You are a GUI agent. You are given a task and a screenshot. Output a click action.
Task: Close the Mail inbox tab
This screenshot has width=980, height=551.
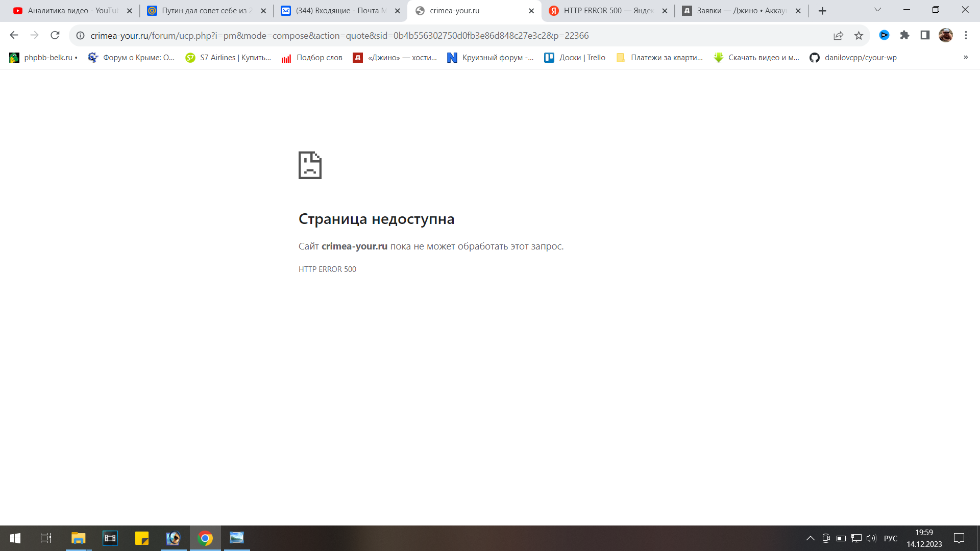tap(398, 11)
